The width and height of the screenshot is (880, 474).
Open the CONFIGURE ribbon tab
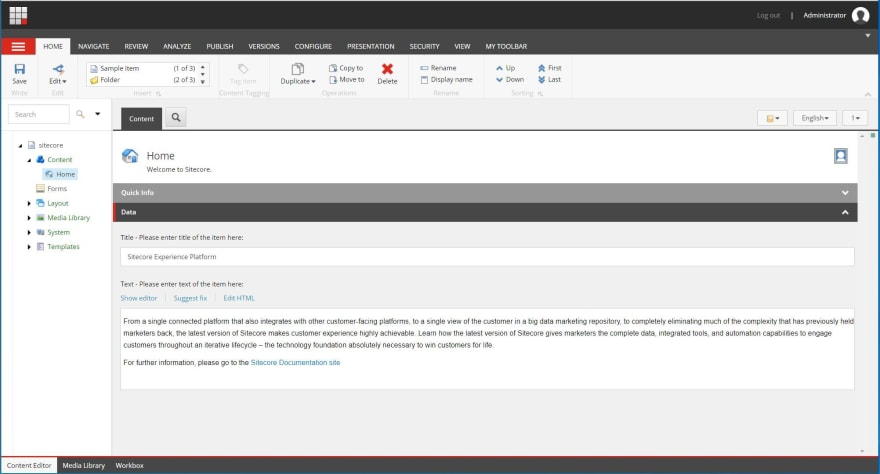point(313,47)
